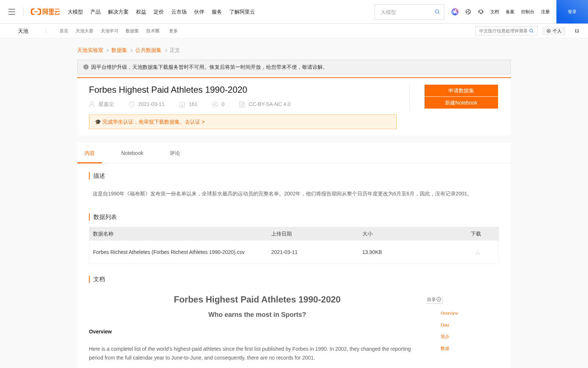Click the 新建Notebook button
Screen dimensions: 588x368
461,103
